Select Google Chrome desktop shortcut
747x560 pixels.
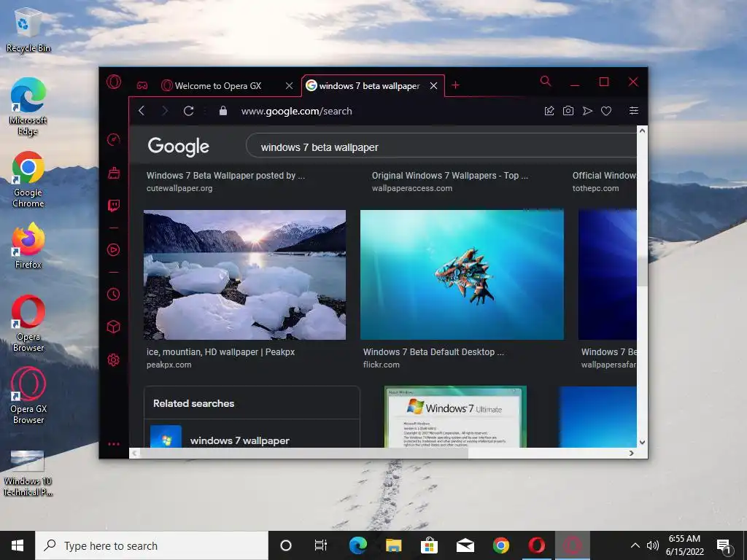click(28, 179)
